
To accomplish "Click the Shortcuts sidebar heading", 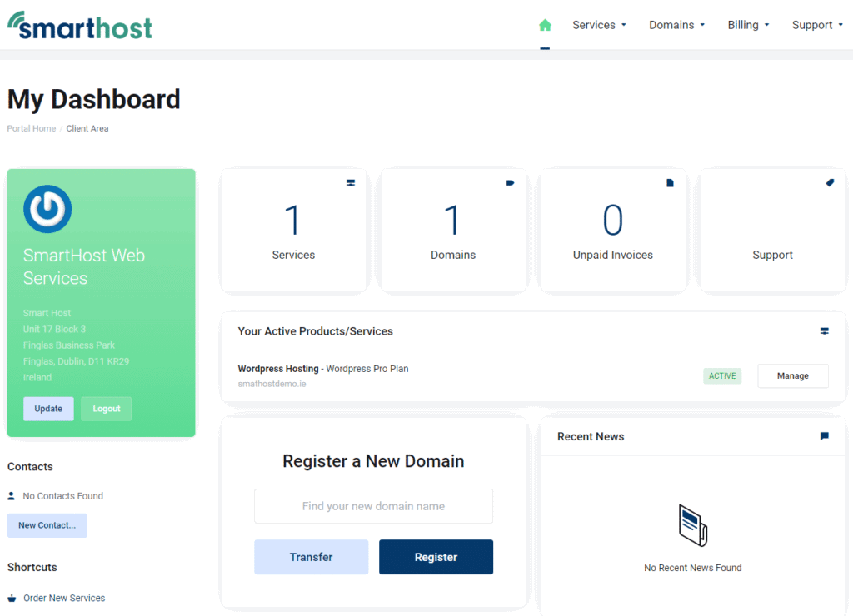I will coord(32,567).
